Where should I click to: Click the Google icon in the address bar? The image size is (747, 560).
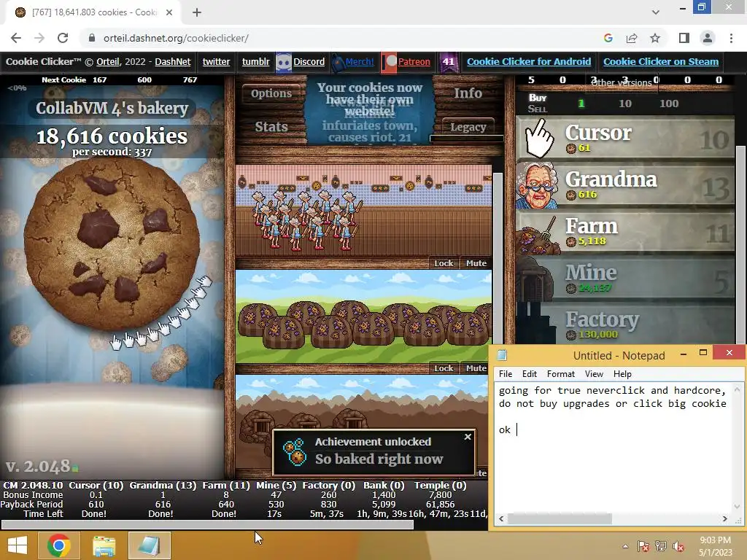click(608, 38)
